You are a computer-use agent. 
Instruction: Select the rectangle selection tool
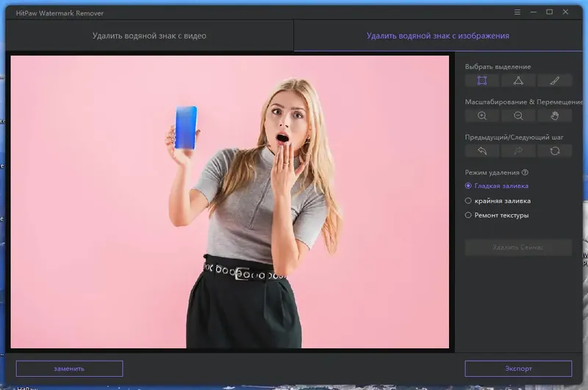[482, 81]
